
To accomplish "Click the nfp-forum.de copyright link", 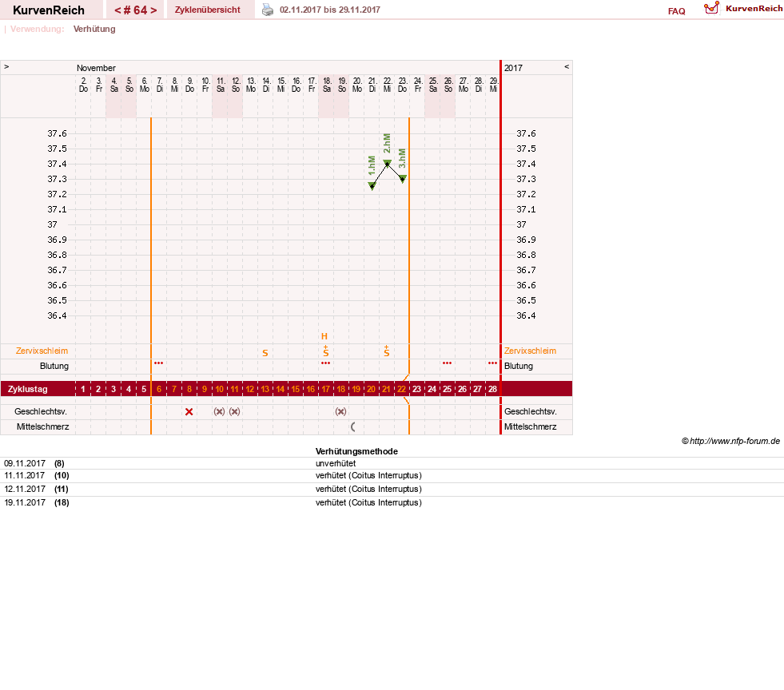I will [730, 441].
